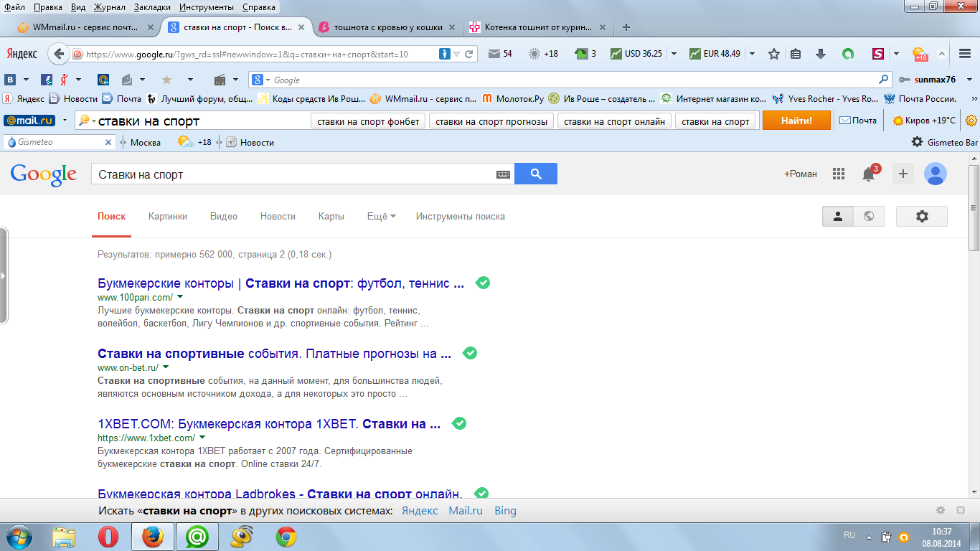Open Инструменты поиска
Image resolution: width=980 pixels, height=551 pixels.
click(x=461, y=216)
